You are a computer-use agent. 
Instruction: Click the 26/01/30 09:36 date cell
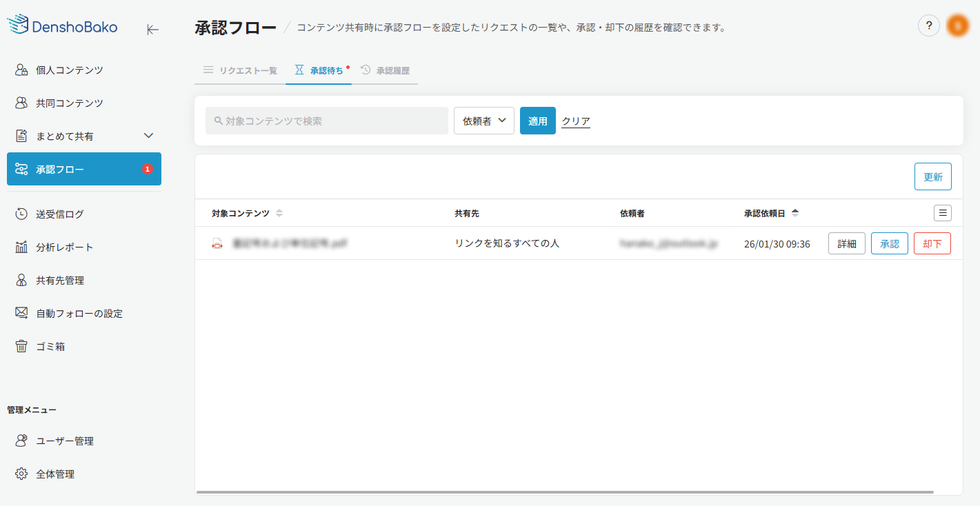click(777, 244)
